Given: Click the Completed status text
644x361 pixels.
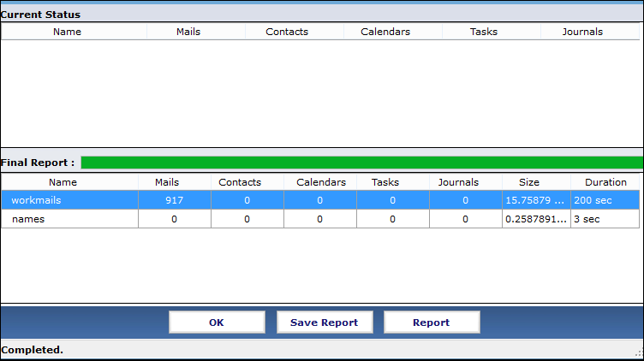Looking at the screenshot, I should pyautogui.click(x=32, y=350).
